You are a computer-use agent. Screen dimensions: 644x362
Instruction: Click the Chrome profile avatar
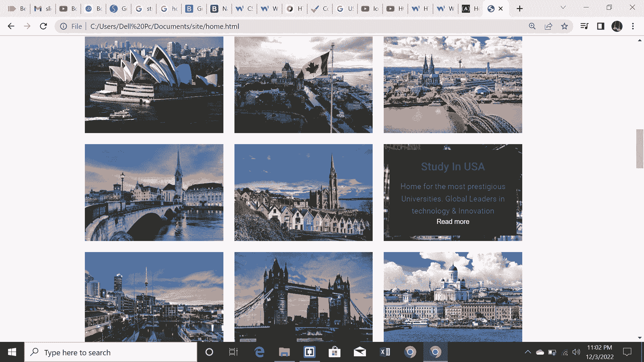[617, 26]
